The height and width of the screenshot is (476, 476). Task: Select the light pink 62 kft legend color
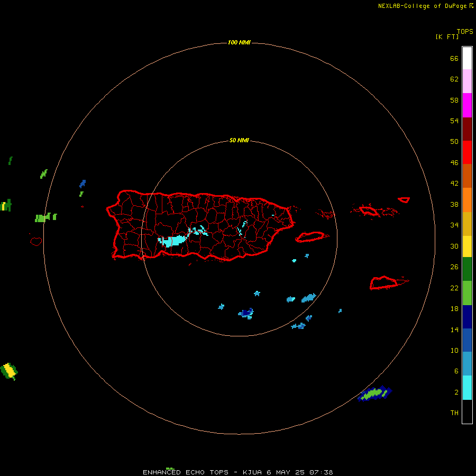point(467,81)
